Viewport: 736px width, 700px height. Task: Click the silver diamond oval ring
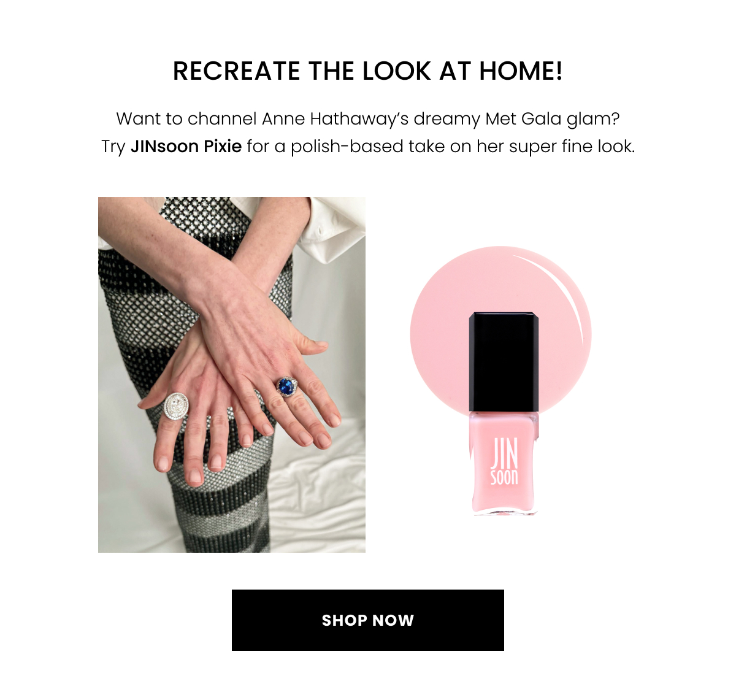point(175,406)
